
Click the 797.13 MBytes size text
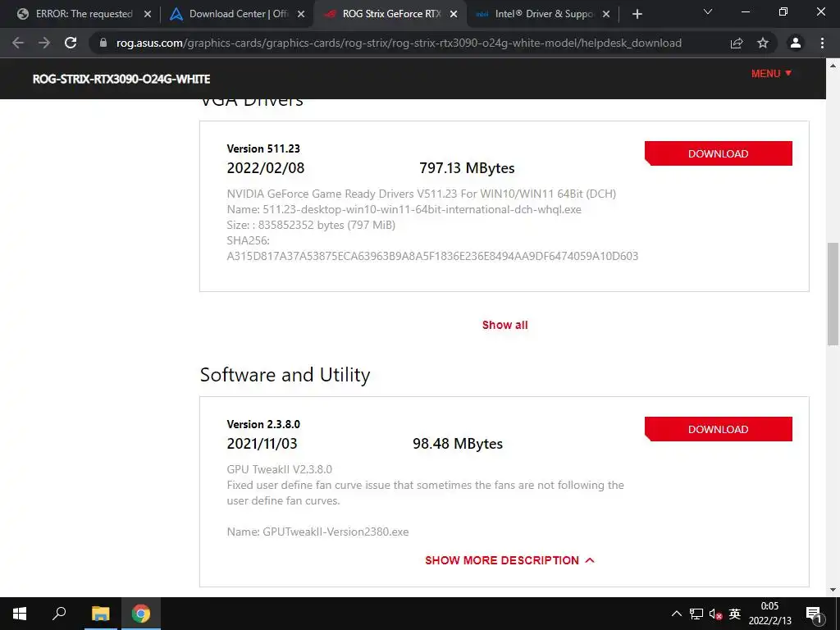pos(467,168)
